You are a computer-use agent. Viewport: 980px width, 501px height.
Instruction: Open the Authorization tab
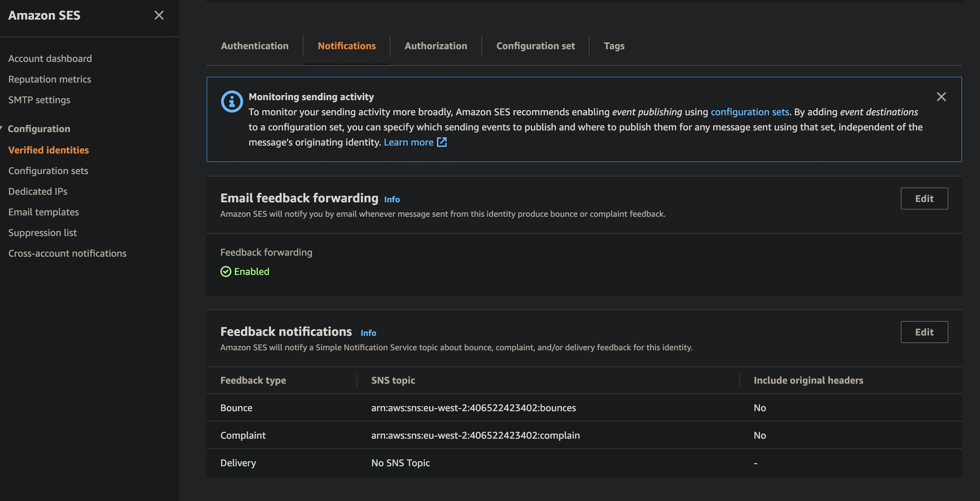(x=436, y=46)
